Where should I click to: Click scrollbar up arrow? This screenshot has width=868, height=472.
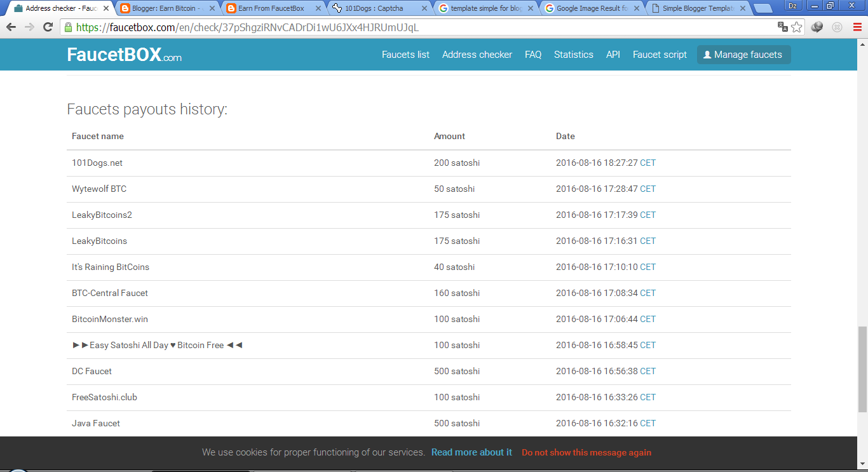[x=862, y=44]
